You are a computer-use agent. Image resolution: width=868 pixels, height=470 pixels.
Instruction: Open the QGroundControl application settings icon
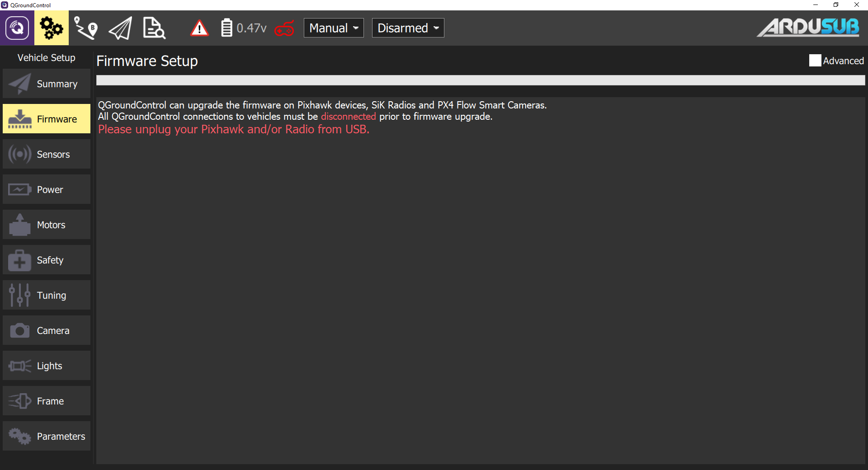[x=17, y=28]
